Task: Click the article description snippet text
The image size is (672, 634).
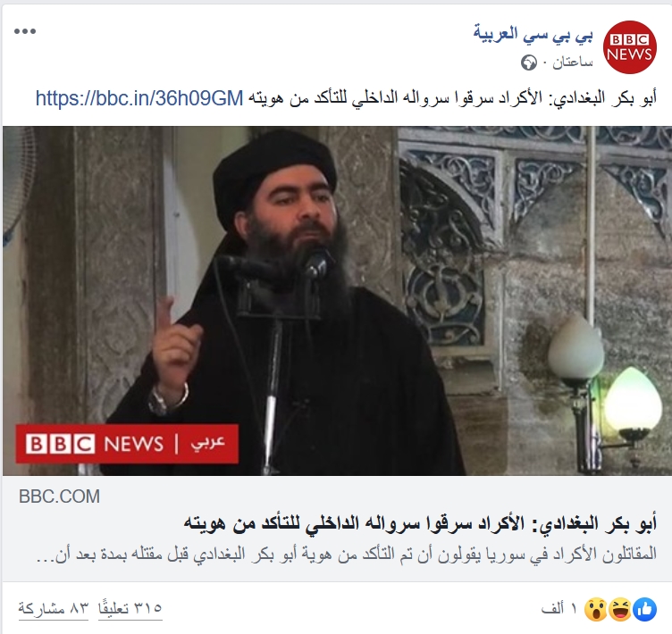Action: pos(347,554)
